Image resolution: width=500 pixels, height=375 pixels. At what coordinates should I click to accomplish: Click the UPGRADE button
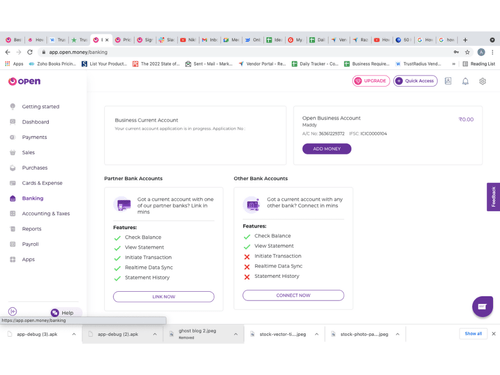[371, 81]
